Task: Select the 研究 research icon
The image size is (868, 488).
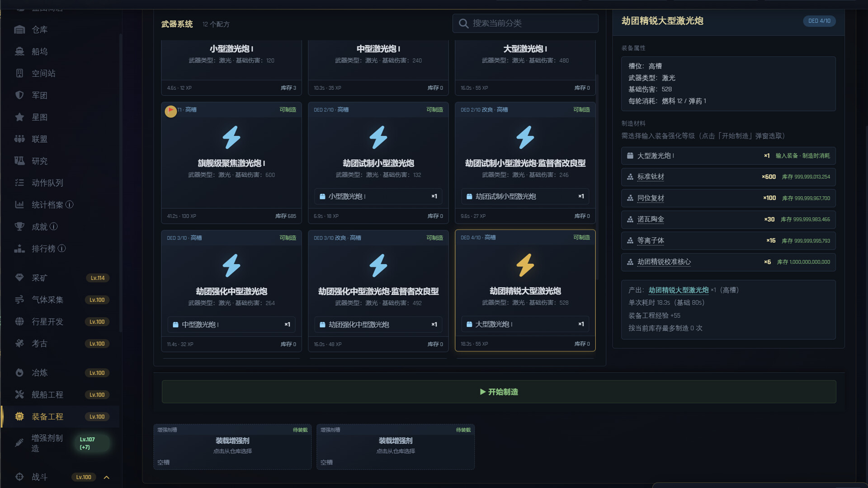Action: tap(19, 161)
